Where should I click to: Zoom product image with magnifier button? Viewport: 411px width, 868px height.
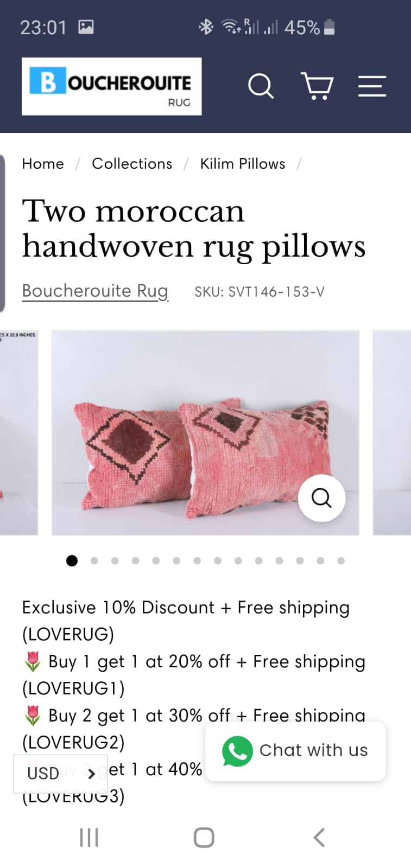[x=321, y=497]
